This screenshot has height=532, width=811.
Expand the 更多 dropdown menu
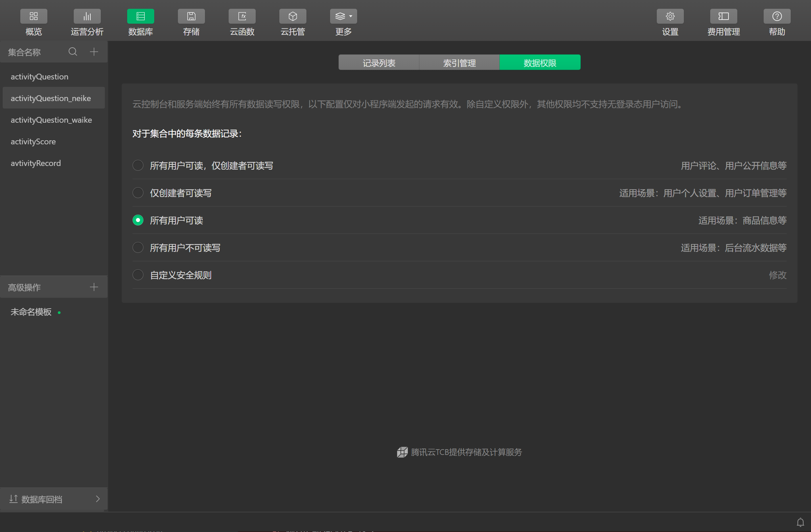pyautogui.click(x=343, y=16)
